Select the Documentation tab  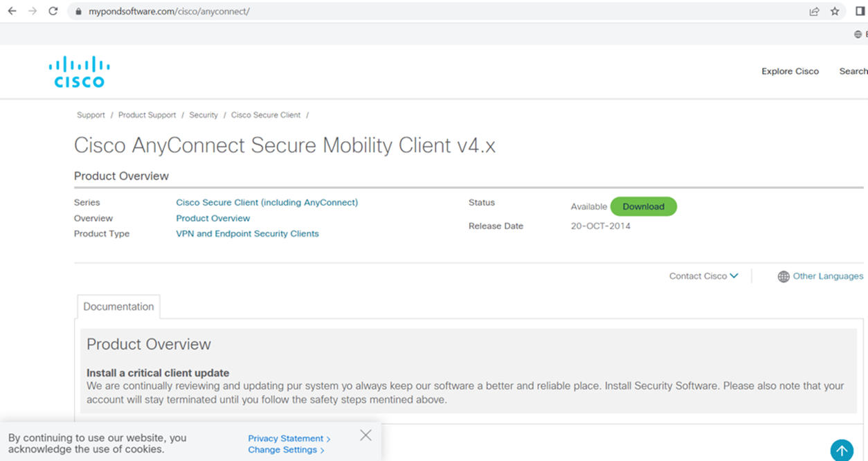click(x=118, y=307)
